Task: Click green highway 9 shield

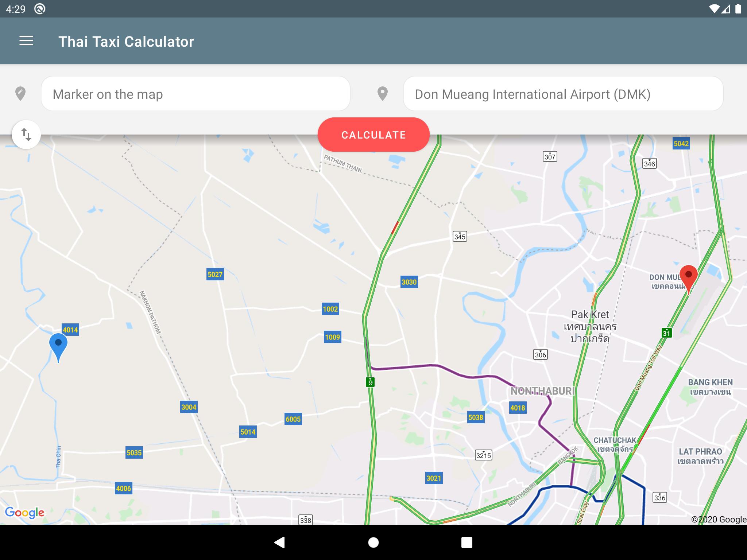Action: (370, 382)
